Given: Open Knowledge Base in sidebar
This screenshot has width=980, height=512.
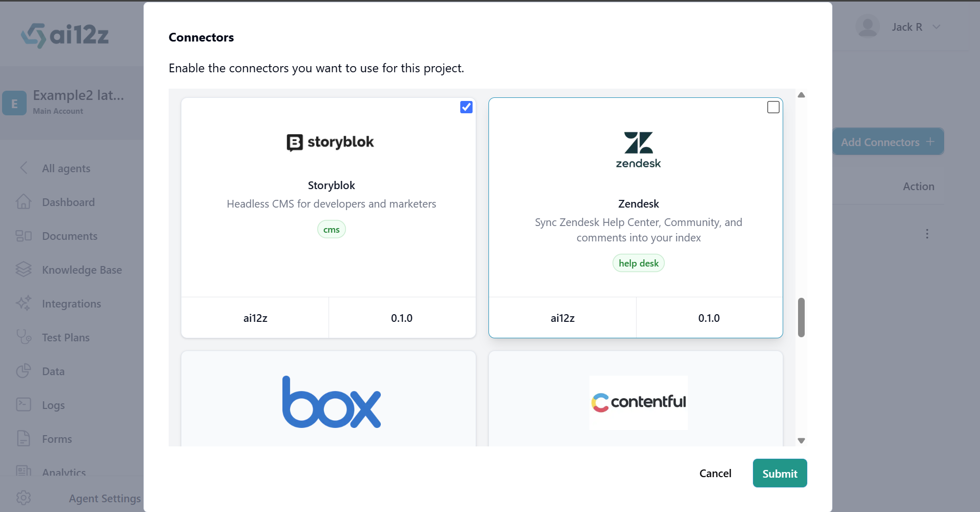Looking at the screenshot, I should [82, 270].
